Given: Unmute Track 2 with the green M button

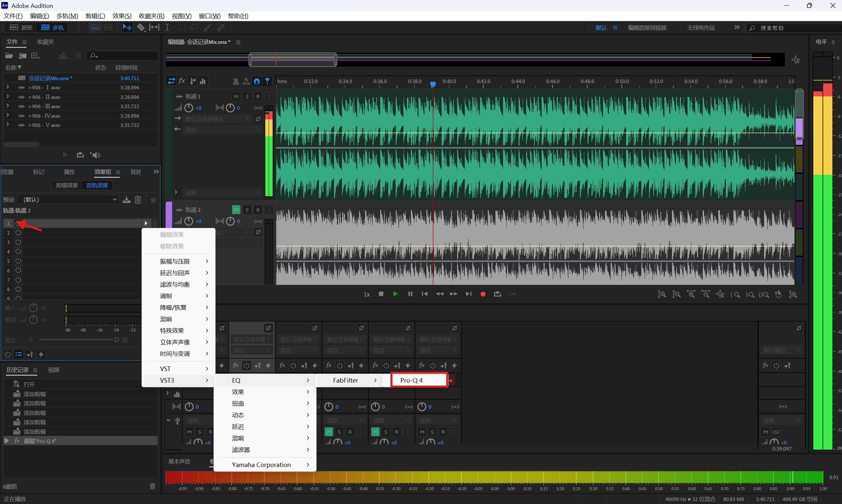Looking at the screenshot, I should pos(236,210).
